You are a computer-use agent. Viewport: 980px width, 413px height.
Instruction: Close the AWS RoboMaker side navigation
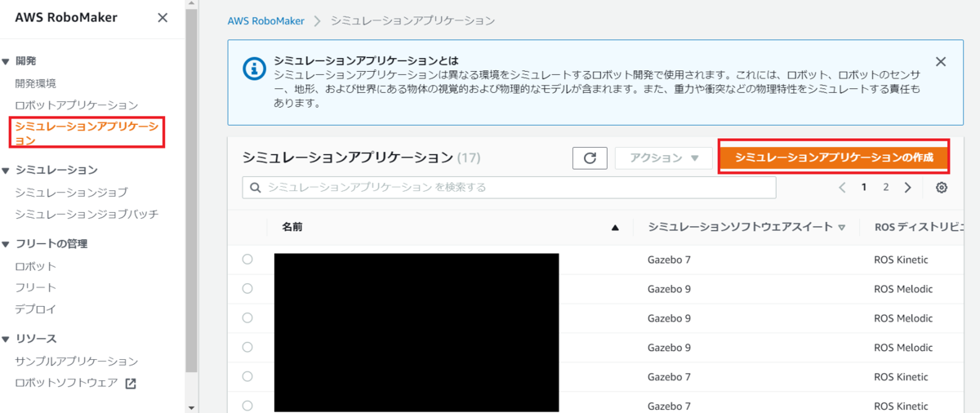(163, 18)
